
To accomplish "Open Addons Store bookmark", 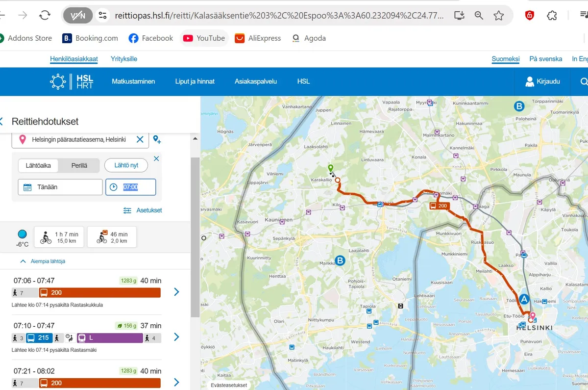I will click(26, 38).
